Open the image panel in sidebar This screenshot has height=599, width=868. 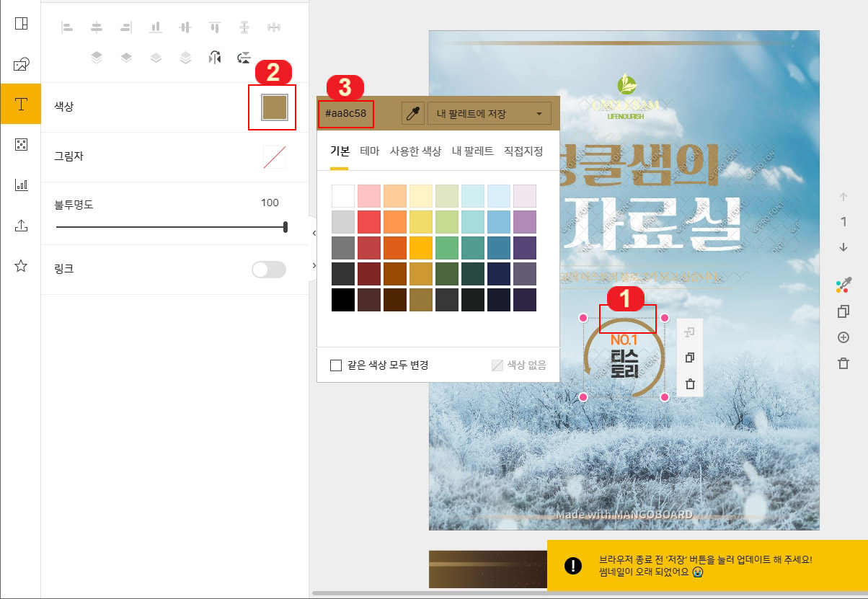coord(21,64)
